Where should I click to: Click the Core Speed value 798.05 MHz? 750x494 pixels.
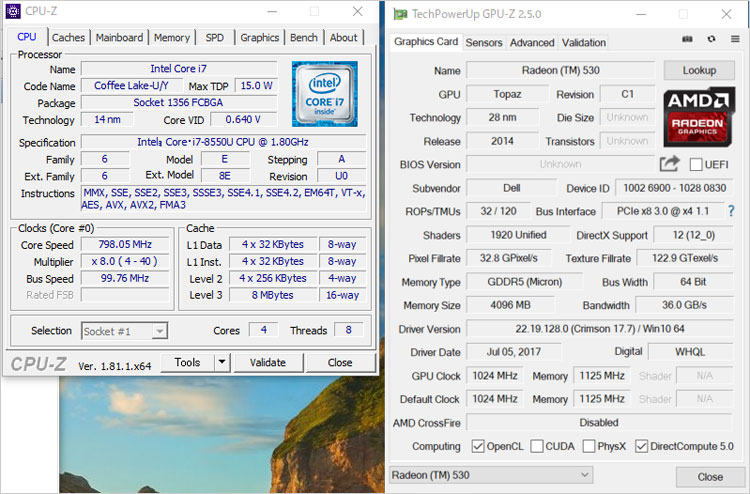click(125, 244)
